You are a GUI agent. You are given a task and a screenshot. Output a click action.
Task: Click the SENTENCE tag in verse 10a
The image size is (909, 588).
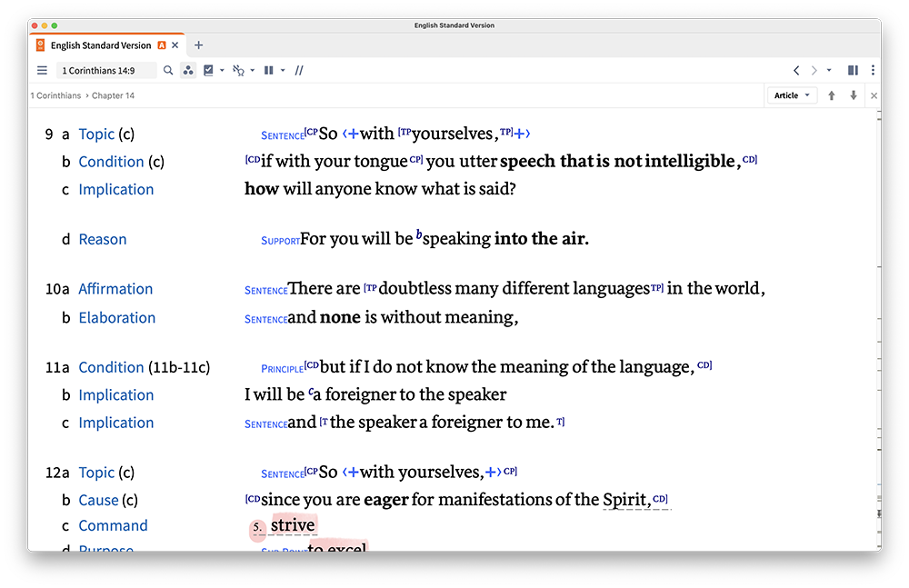(x=266, y=291)
